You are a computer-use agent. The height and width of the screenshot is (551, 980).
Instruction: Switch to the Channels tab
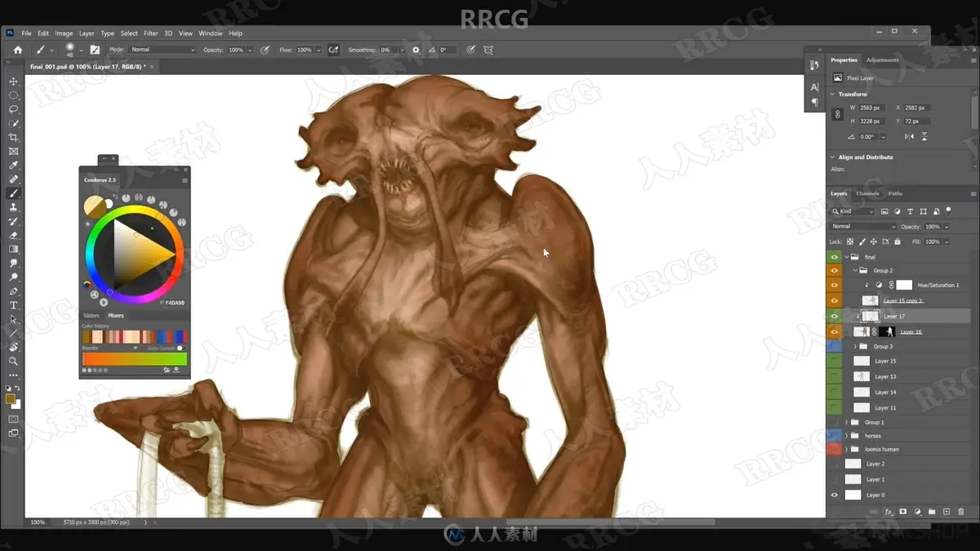(867, 193)
